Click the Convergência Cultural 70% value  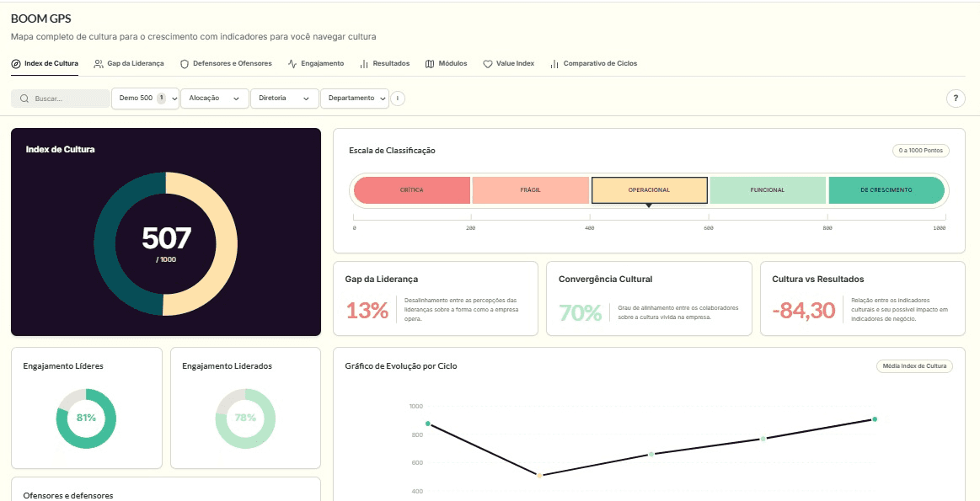point(580,312)
